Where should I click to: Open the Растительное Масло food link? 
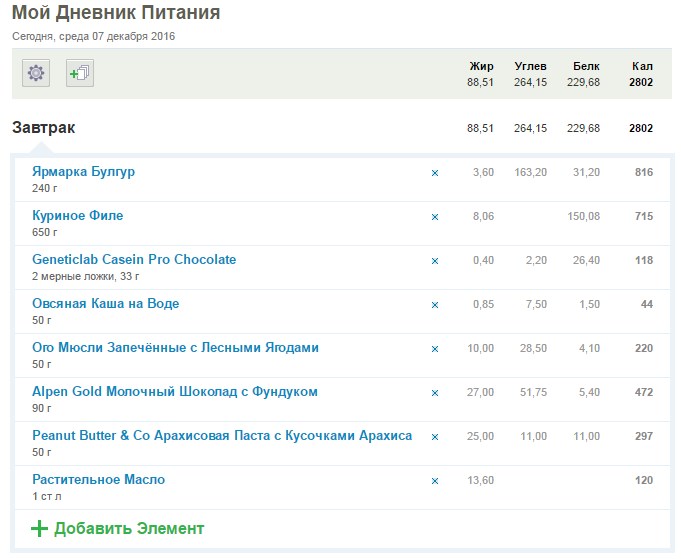[98, 480]
